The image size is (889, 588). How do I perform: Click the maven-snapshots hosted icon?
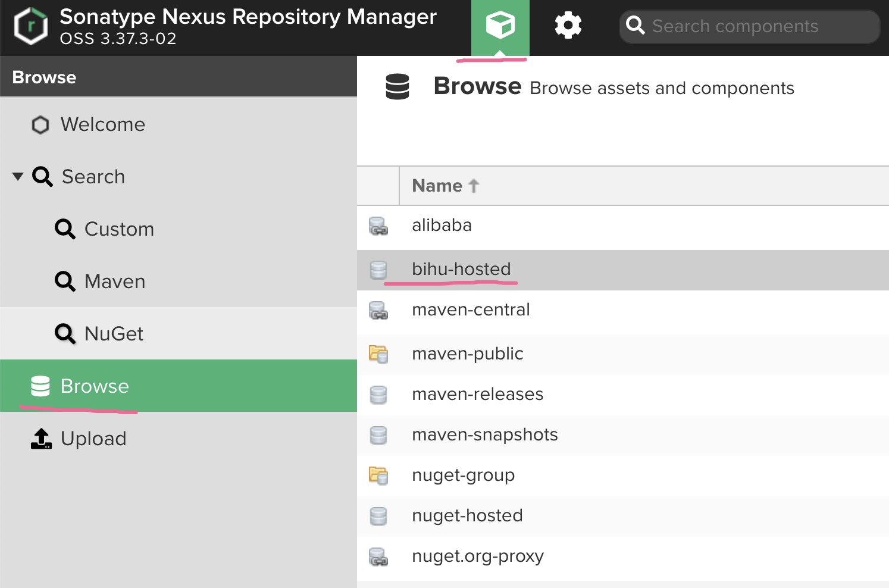tap(378, 435)
